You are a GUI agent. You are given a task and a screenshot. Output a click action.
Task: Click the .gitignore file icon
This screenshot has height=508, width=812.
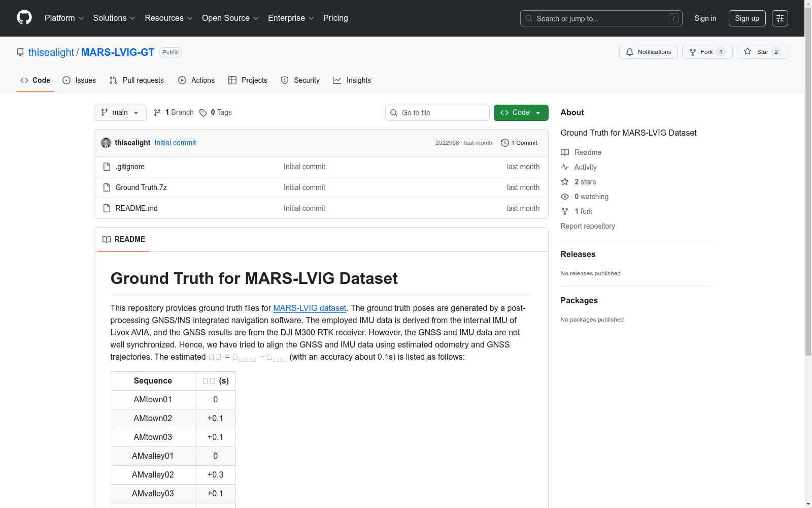tap(107, 167)
